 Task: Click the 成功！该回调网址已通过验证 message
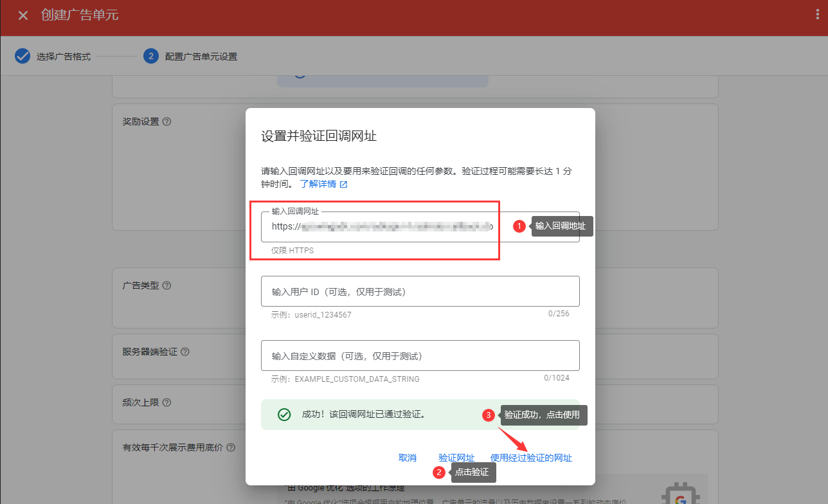click(x=364, y=415)
